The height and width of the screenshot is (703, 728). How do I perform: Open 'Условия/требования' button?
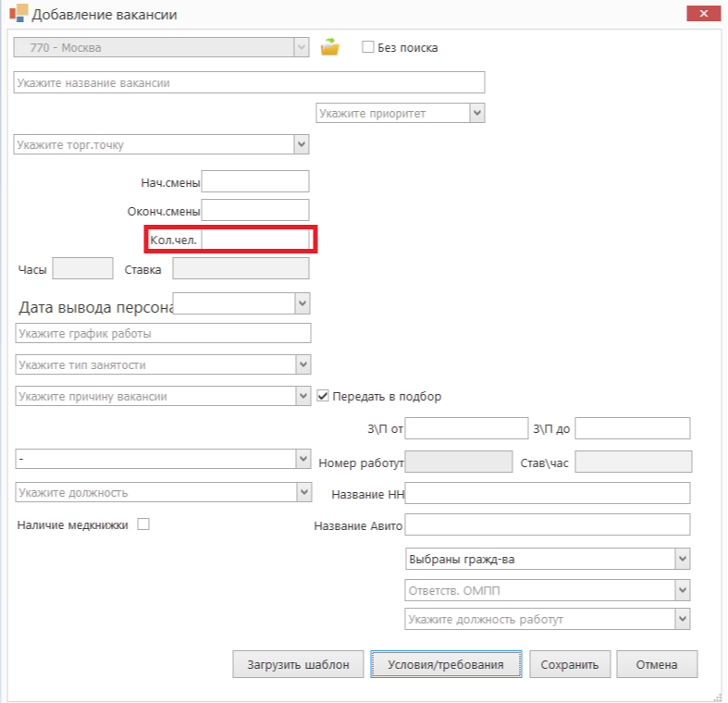point(446,664)
